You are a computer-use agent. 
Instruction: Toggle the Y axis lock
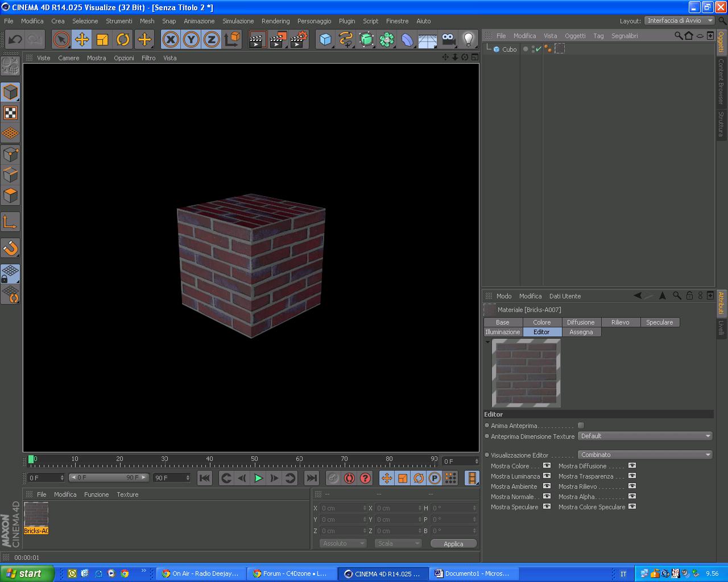tap(191, 39)
